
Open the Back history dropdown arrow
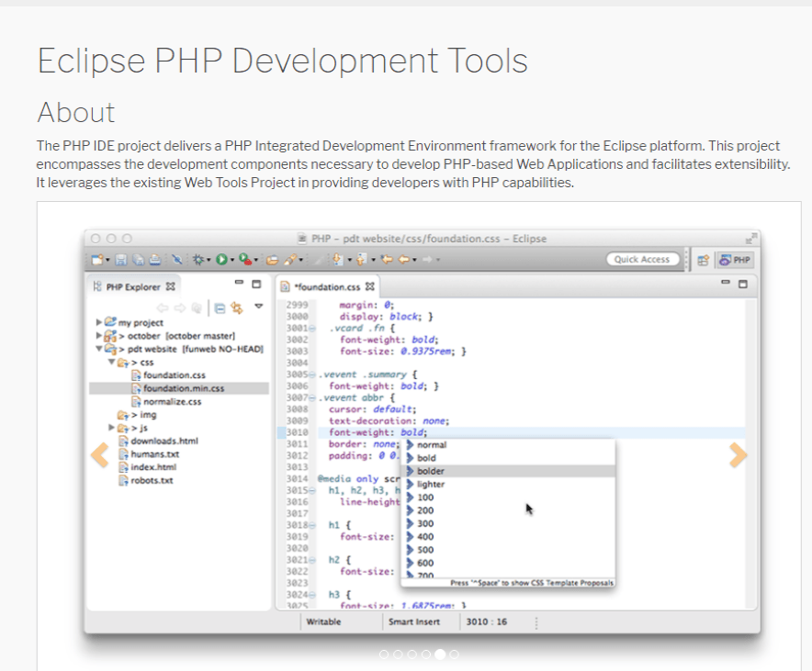pyautogui.click(x=414, y=260)
